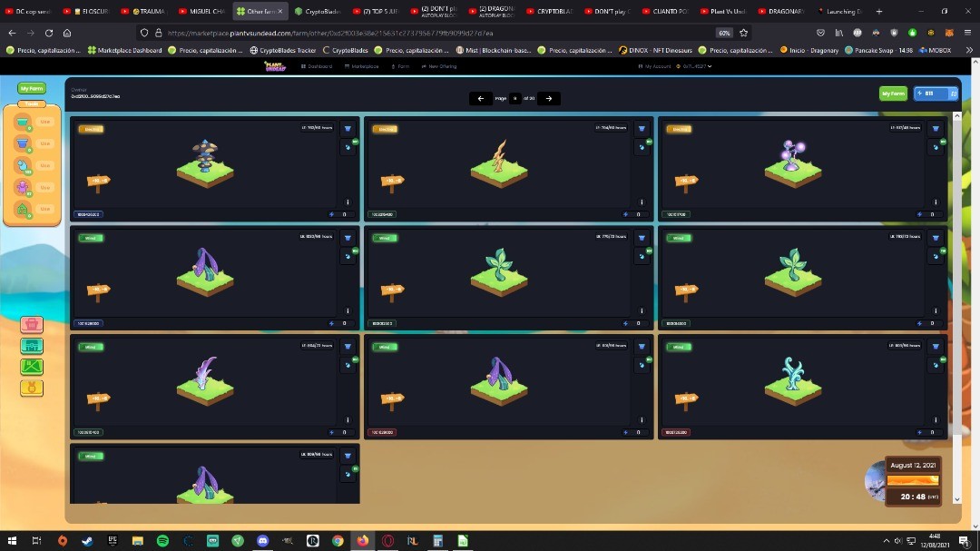Water the mushroom plant card
This screenshot has height=551, width=980.
click(x=348, y=147)
